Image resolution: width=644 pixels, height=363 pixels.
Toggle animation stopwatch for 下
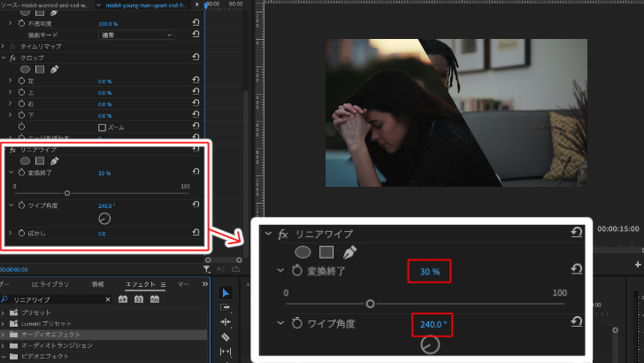click(x=22, y=115)
